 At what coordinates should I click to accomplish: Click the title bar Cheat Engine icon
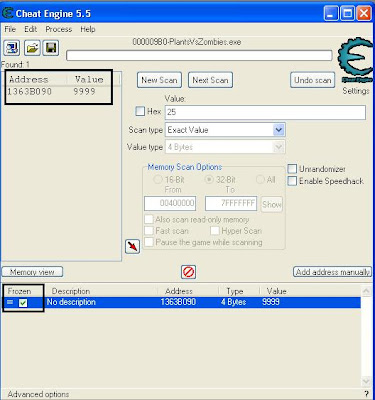coord(7,13)
